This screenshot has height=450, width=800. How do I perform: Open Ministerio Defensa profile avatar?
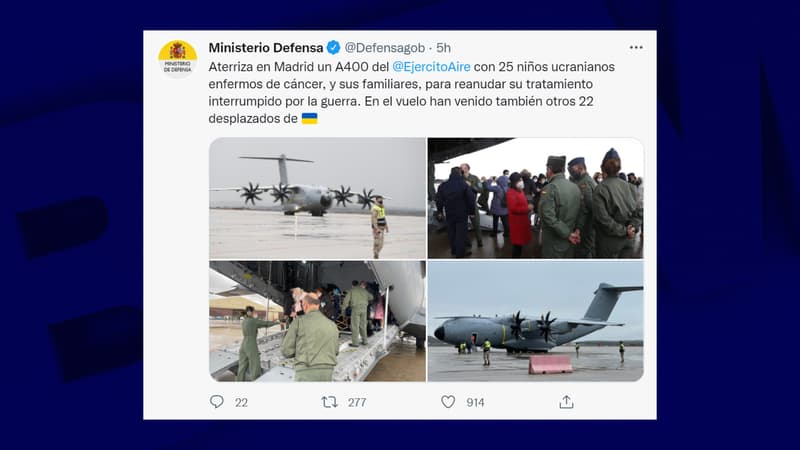(x=178, y=59)
